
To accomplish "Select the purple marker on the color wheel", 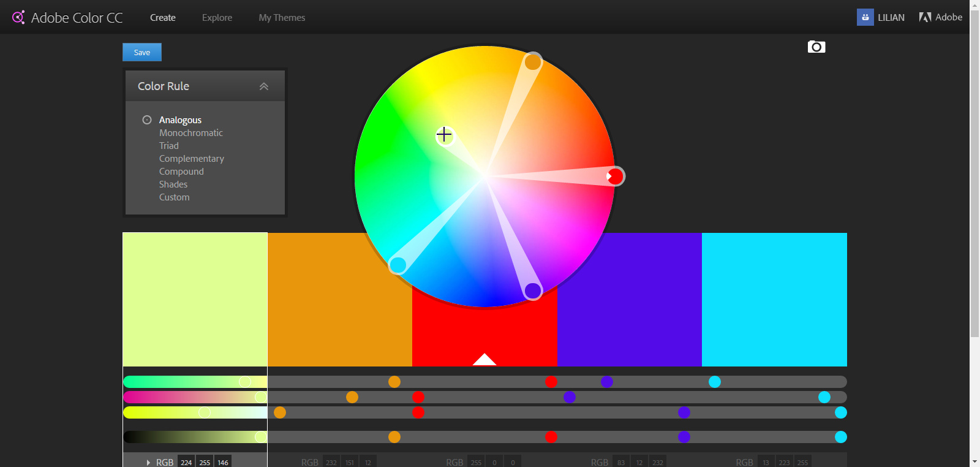I will click(x=533, y=290).
